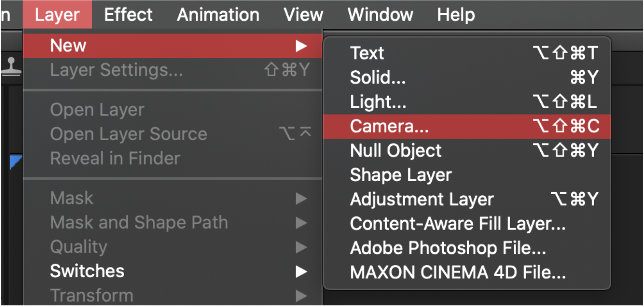Select Content-Aware Fill Layer... option
This screenshot has width=644, height=307.
[x=467, y=224]
